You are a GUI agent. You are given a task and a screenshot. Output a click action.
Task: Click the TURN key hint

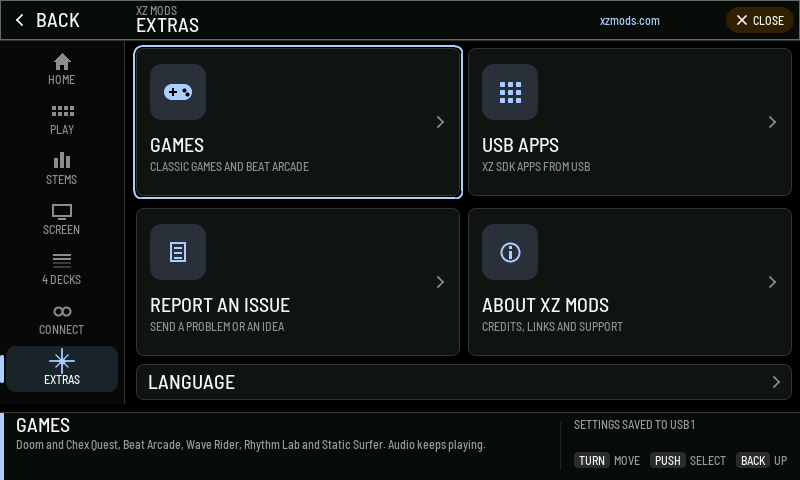pos(592,461)
